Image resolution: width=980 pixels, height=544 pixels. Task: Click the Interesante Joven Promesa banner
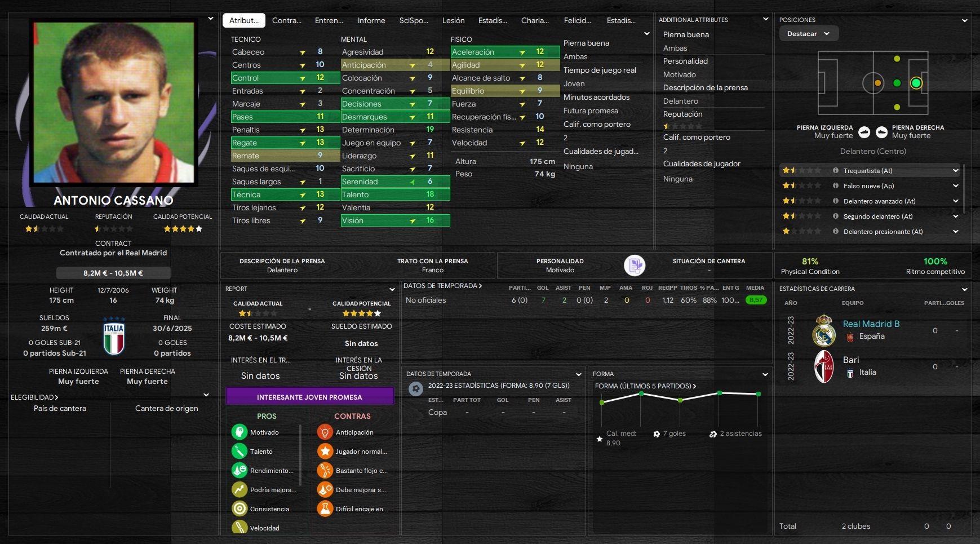pos(309,397)
